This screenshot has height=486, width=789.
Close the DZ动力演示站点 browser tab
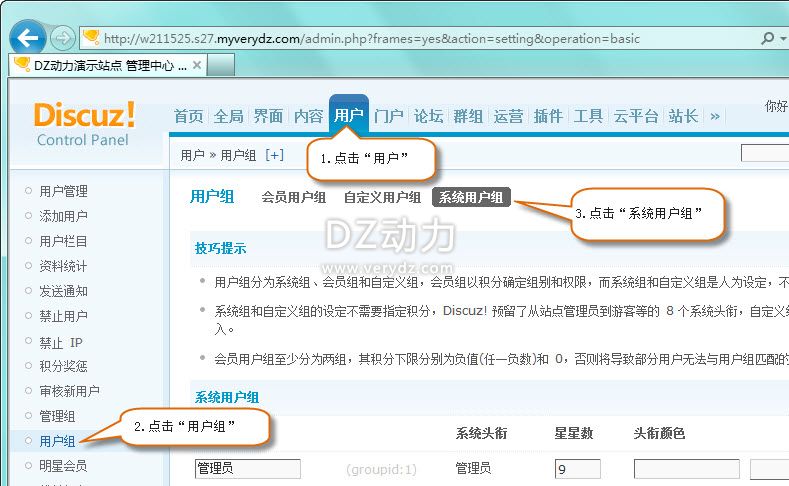pos(197,66)
